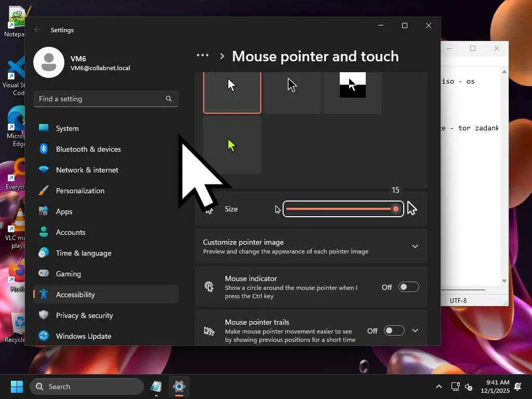Click the Accounts person icon
Image resolution: width=532 pixels, height=399 pixels.
pos(44,232)
